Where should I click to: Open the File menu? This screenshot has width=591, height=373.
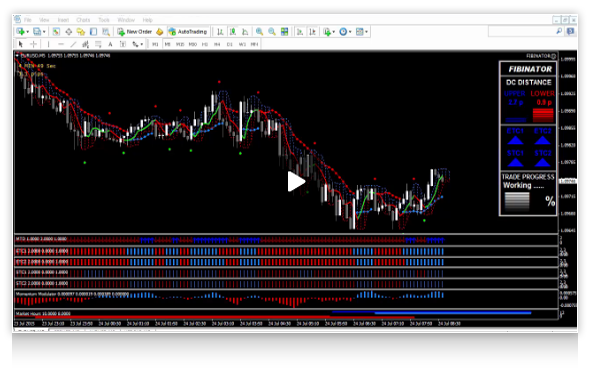coord(28,20)
